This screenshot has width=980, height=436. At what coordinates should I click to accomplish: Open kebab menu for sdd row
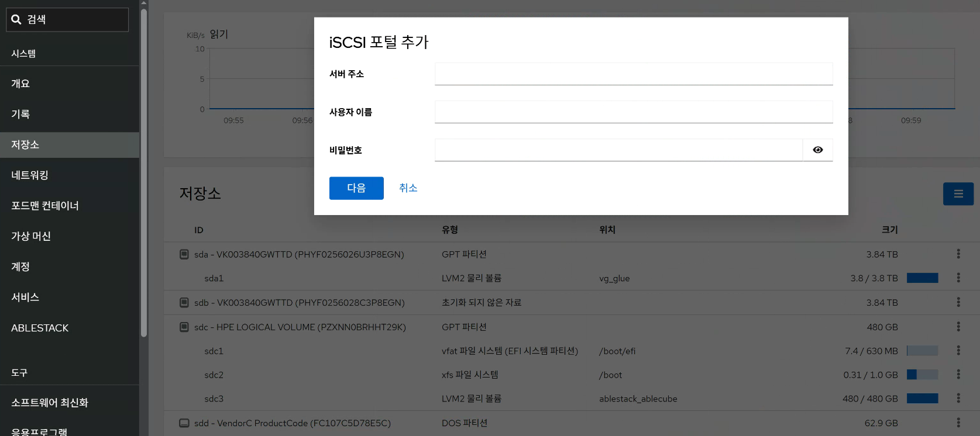(x=958, y=422)
